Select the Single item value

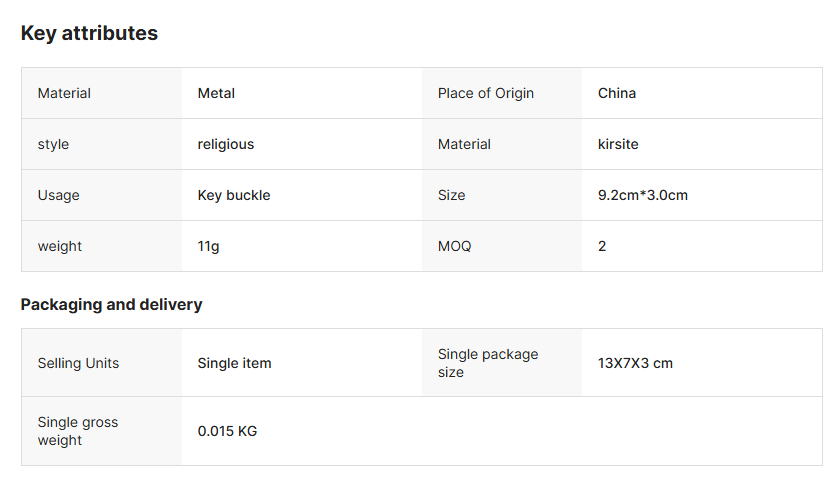tap(234, 363)
